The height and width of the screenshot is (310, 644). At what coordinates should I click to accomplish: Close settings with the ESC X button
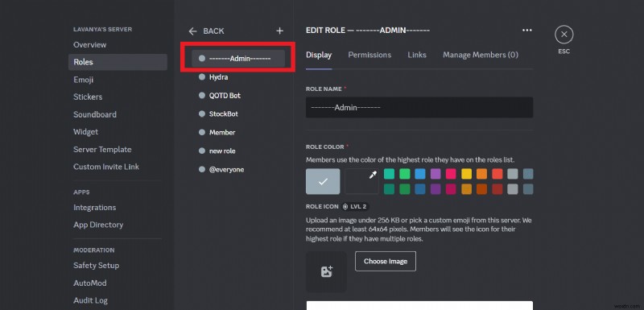(564, 35)
